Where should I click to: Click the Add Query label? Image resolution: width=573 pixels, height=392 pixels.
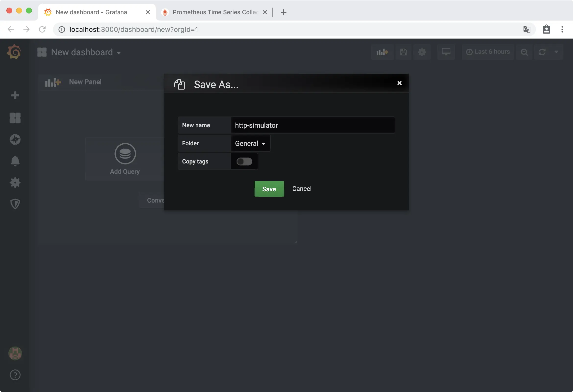coord(125,172)
